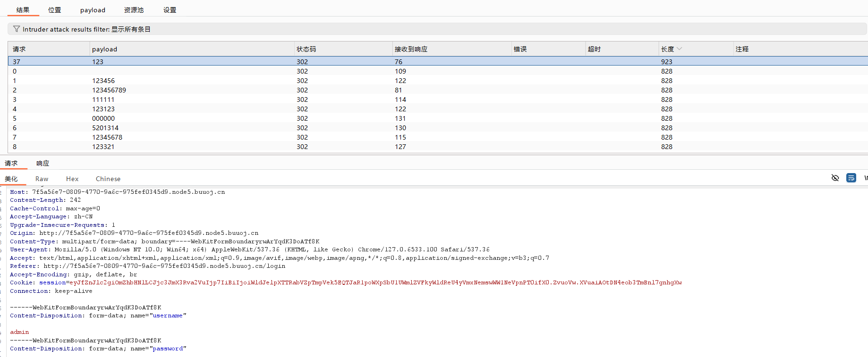
Task: Click the Intruder attack results filter bar
Action: (x=437, y=29)
